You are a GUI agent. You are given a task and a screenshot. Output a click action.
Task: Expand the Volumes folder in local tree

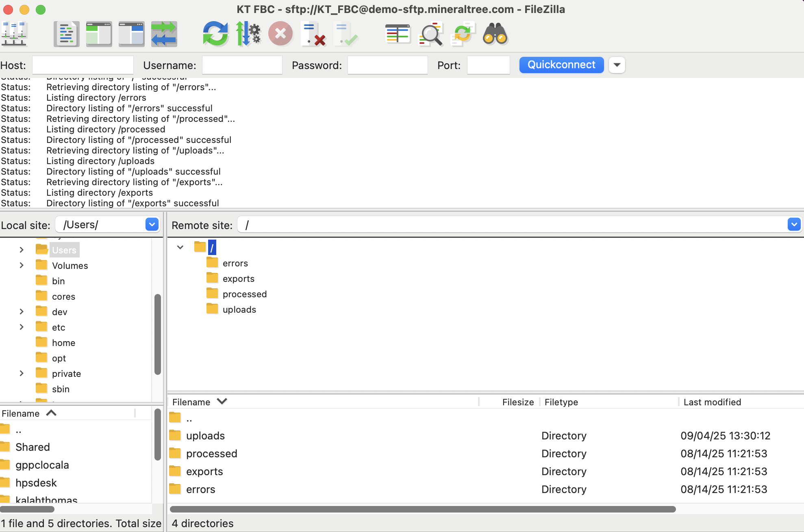tap(22, 265)
